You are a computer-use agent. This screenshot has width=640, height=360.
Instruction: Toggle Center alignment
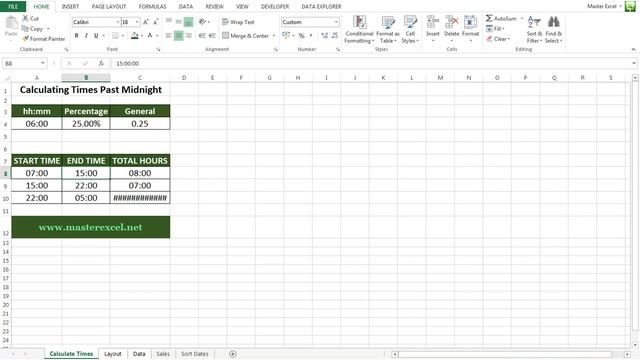pyautogui.click(x=178, y=36)
